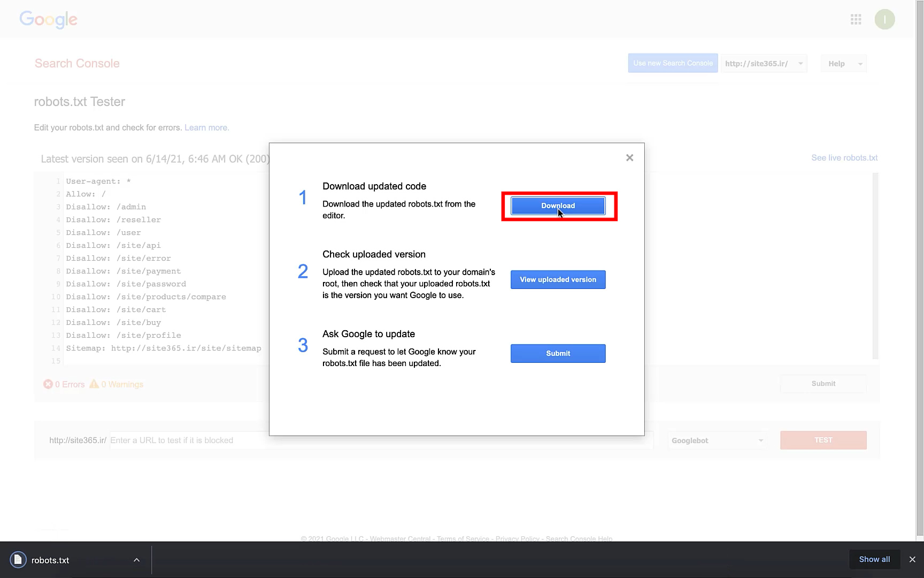Click the robots.txt file icon in downloads bar
Image resolution: width=924 pixels, height=578 pixels.
tap(18, 560)
